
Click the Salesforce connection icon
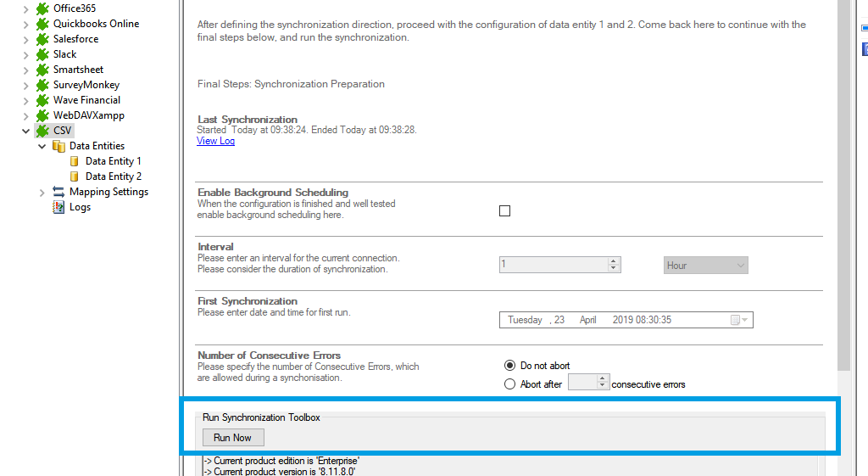(42, 39)
